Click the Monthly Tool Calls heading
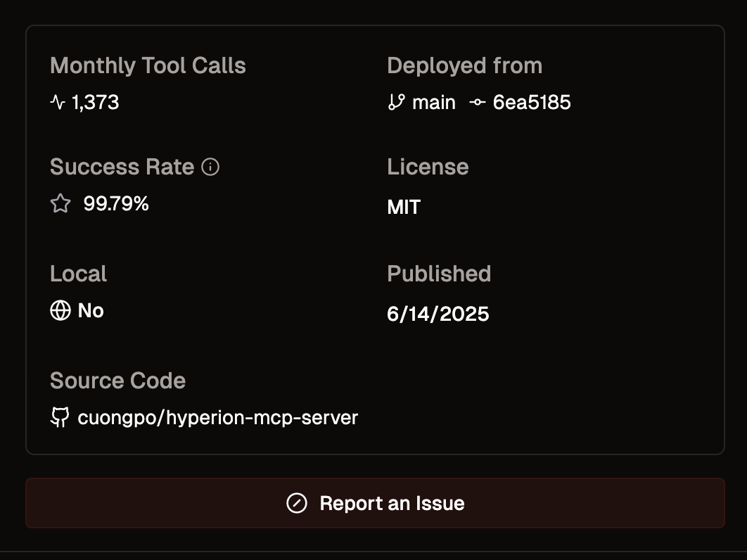 click(x=148, y=65)
